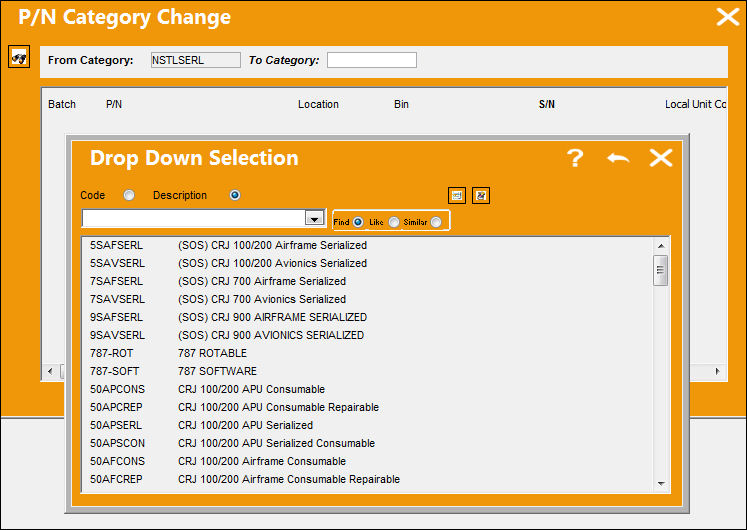Select the 9SAFSERL row
This screenshot has height=530, width=747.
point(368,317)
